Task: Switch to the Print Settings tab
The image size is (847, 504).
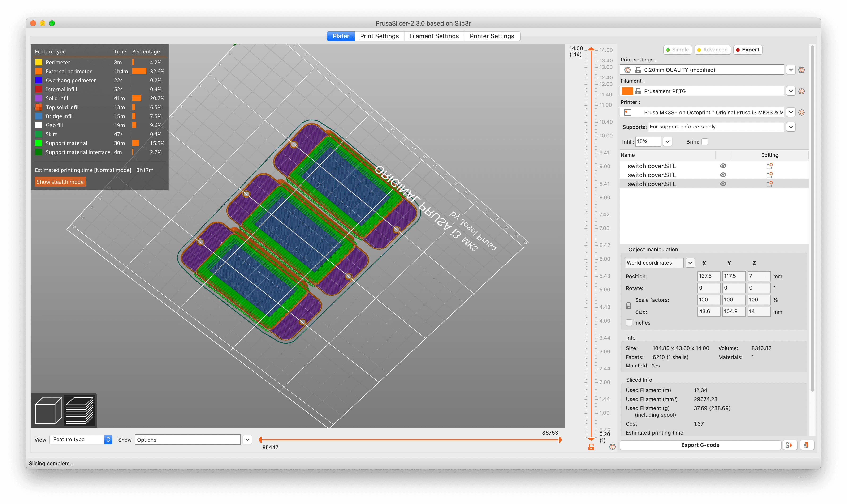Action: coord(379,36)
